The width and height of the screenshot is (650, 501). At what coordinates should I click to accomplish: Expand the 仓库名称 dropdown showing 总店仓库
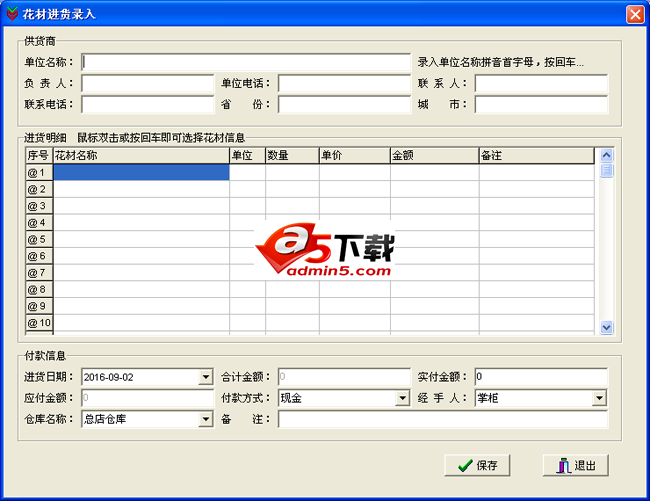[206, 419]
